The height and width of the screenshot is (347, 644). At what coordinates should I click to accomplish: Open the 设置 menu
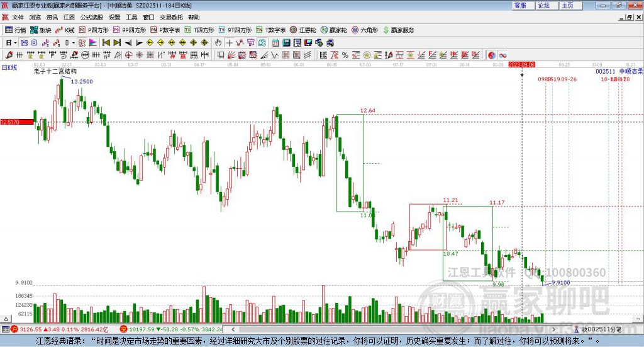point(114,17)
